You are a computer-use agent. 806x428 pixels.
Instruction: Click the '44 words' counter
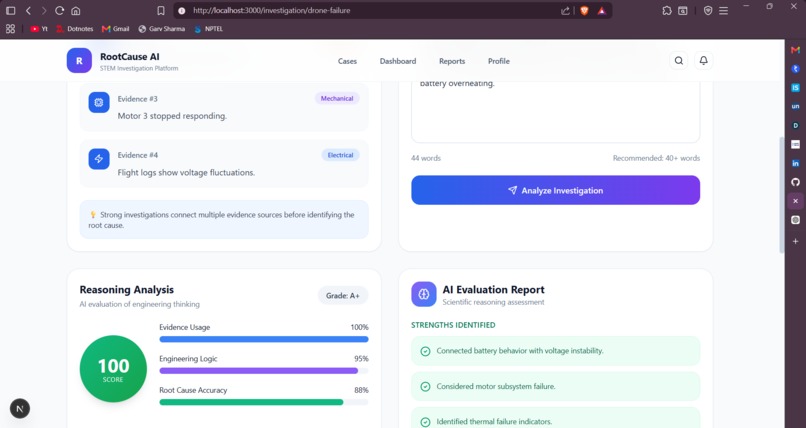click(x=426, y=158)
